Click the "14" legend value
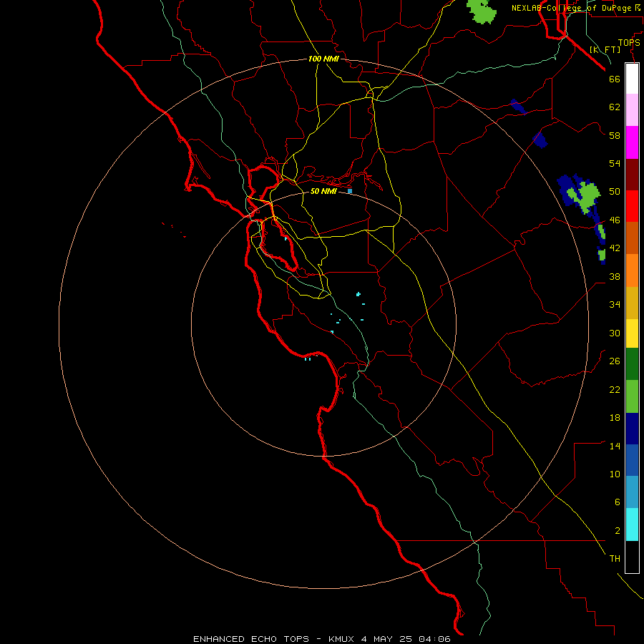The height and width of the screenshot is (644, 644). click(615, 446)
